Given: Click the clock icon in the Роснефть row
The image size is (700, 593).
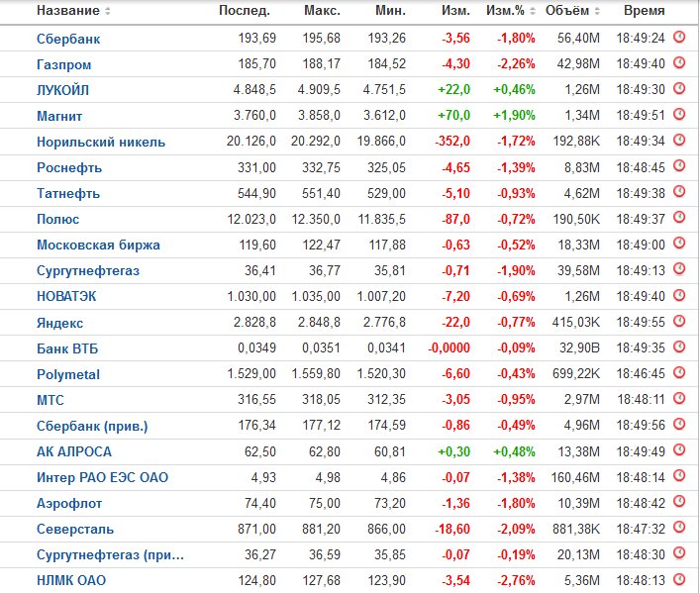Looking at the screenshot, I should click(679, 166).
